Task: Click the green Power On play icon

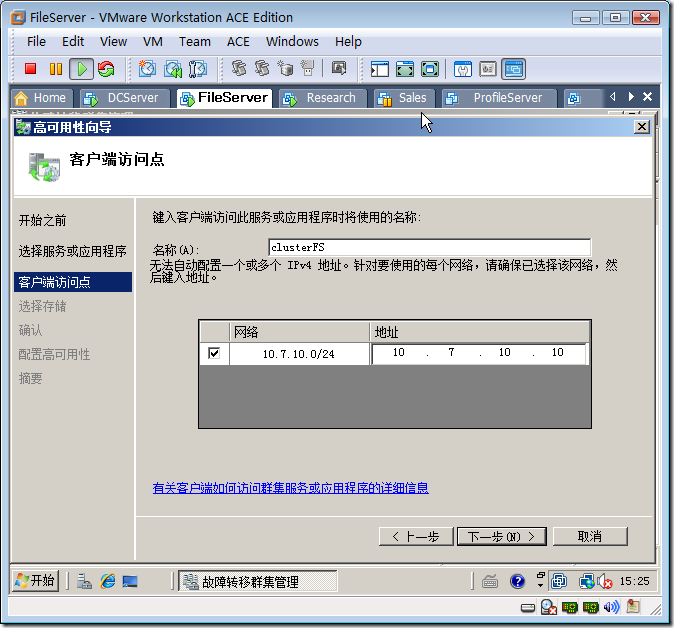Action: point(82,69)
